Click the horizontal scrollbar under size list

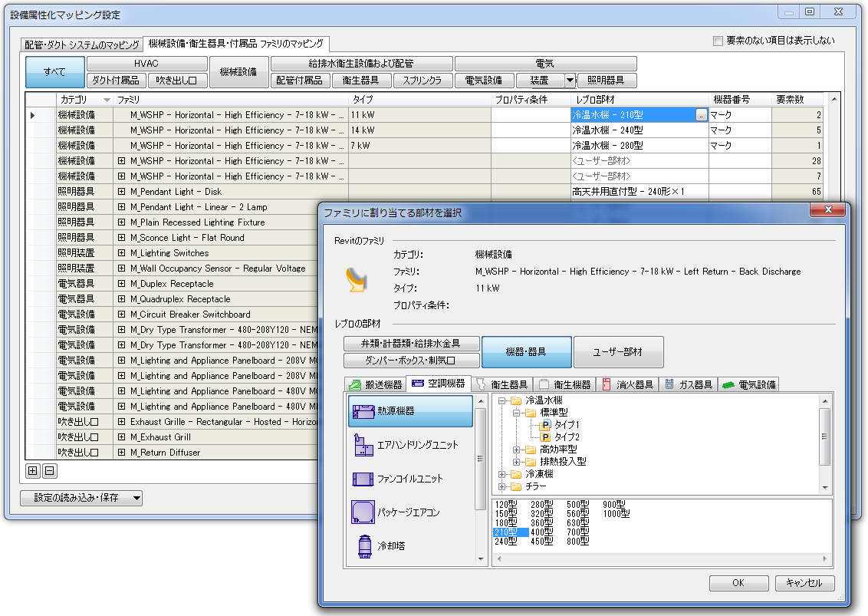click(662, 559)
